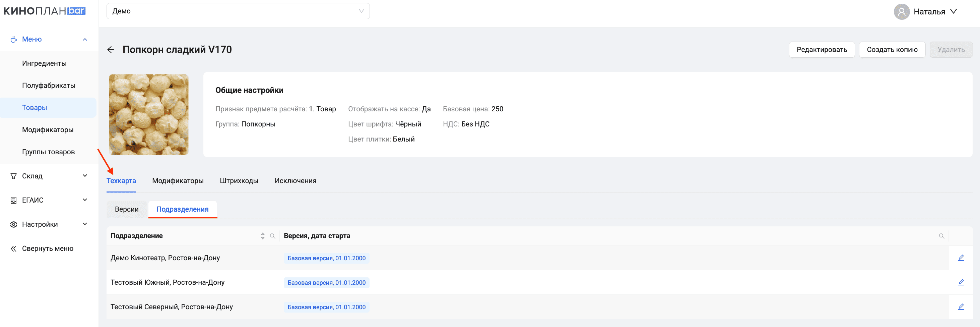
Task: Collapse the Меню section chevron
Action: click(x=85, y=39)
